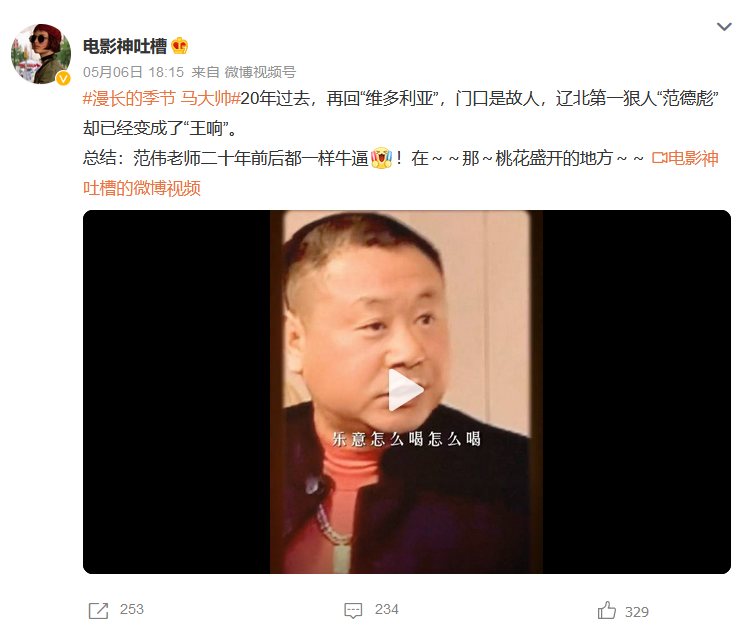
Task: Like the post with thumbs-up icon
Action: point(606,610)
